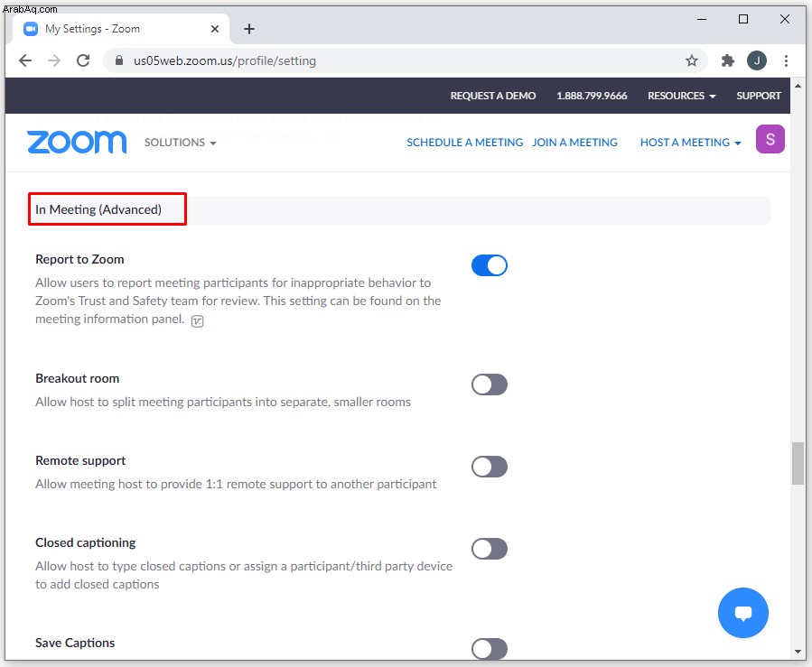Viewport: 812px width, 667px height.
Task: Click the padlock site info icon
Action: tap(119, 60)
